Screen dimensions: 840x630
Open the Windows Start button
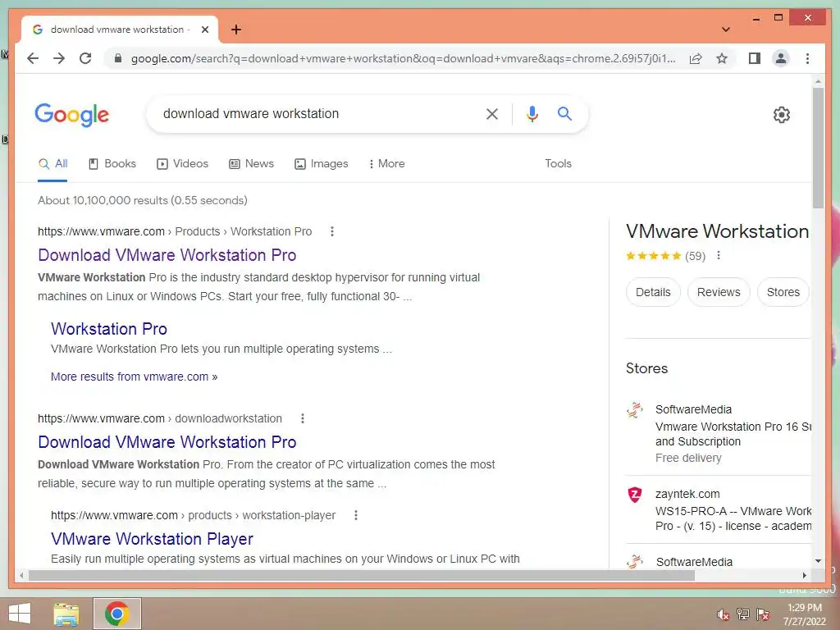20,614
